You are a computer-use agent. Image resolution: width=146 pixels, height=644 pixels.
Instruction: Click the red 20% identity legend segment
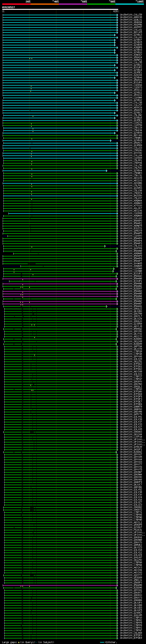pyautogui.click(x=16, y=4)
